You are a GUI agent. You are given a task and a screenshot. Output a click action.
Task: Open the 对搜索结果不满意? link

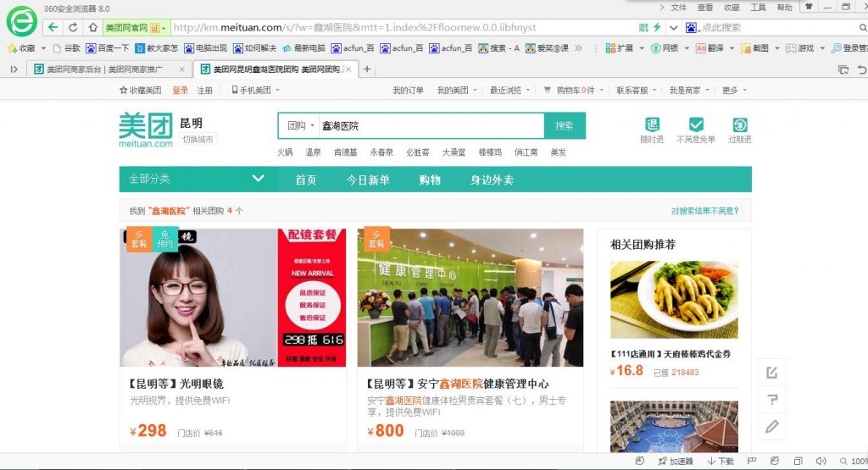pos(704,211)
